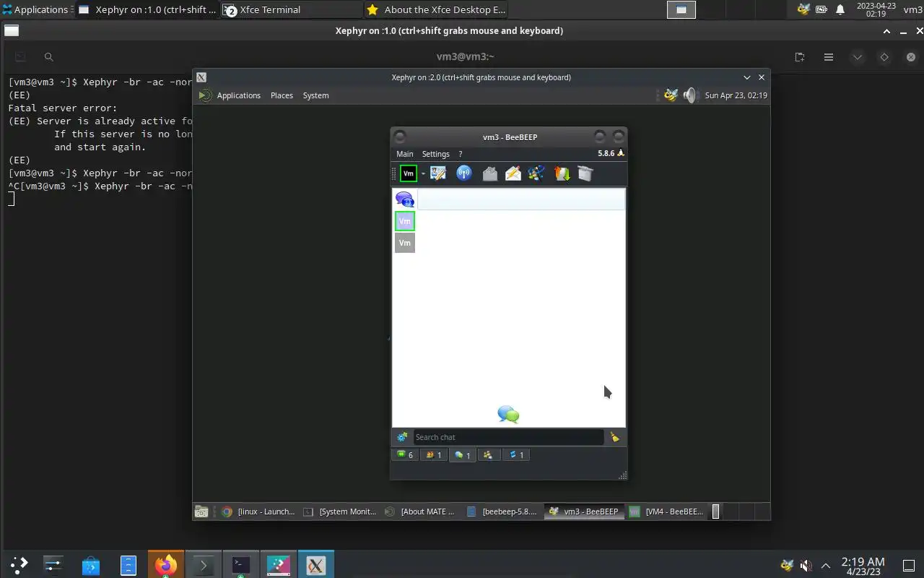
Task: Expand hidden tray icons arrow in bottom taskbar
Action: click(x=826, y=566)
